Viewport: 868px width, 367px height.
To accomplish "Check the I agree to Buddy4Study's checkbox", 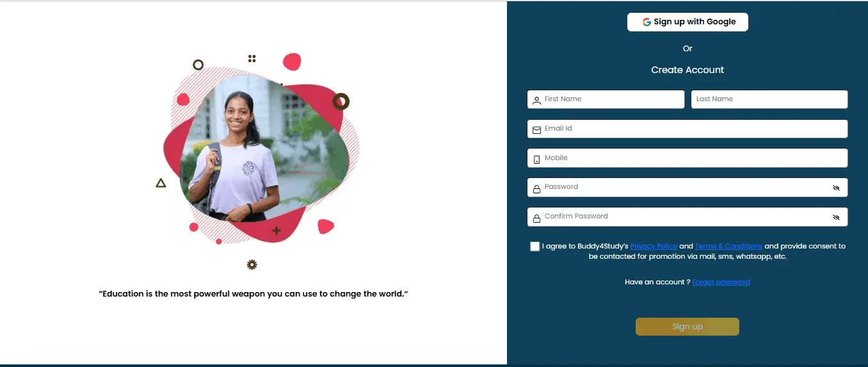I will 535,247.
